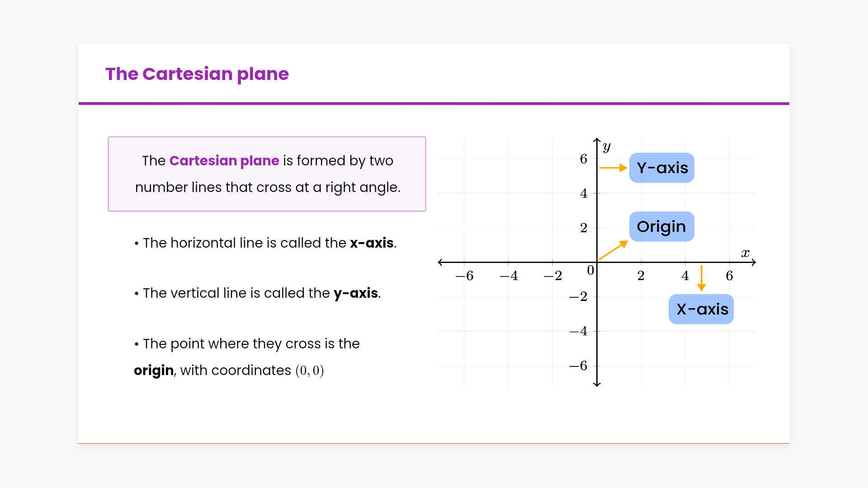This screenshot has width=868, height=488.
Task: Click the left arrowhead of the horizontal axis
Action: (x=440, y=262)
